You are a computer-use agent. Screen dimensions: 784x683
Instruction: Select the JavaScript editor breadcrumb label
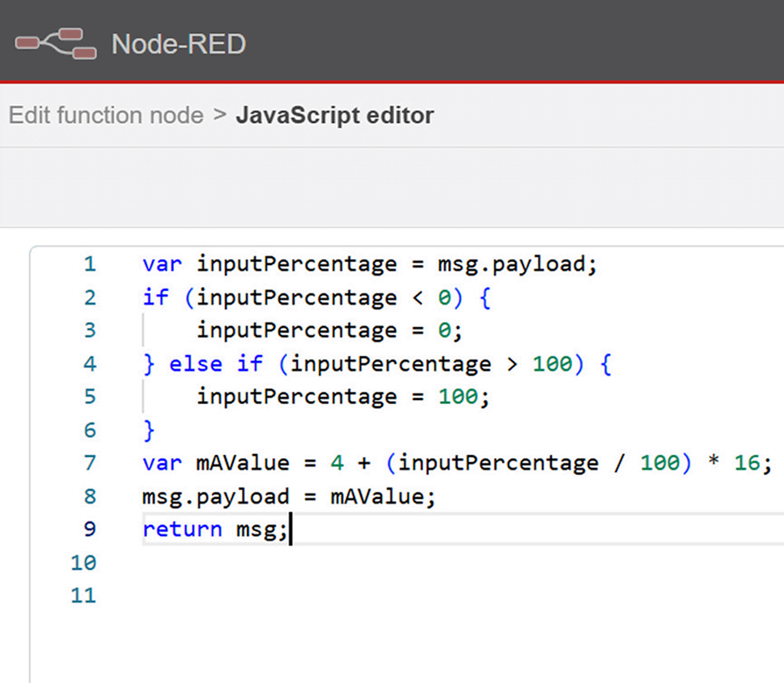(x=335, y=115)
